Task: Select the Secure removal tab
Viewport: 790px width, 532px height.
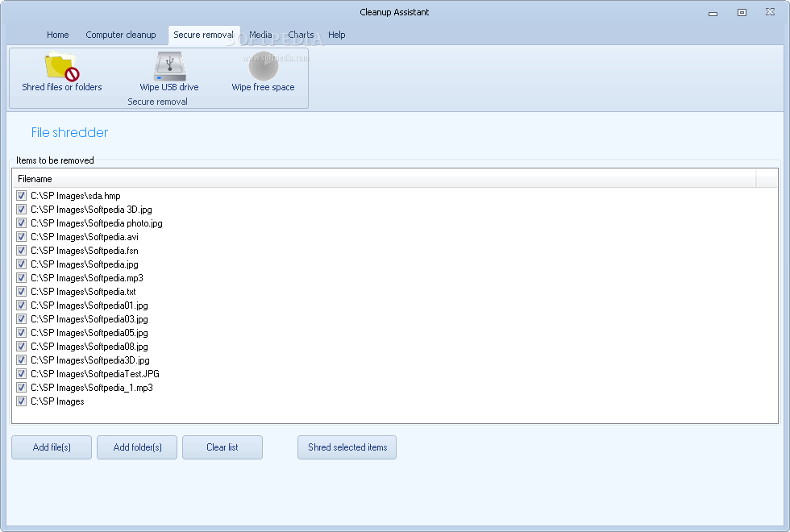Action: click(203, 35)
